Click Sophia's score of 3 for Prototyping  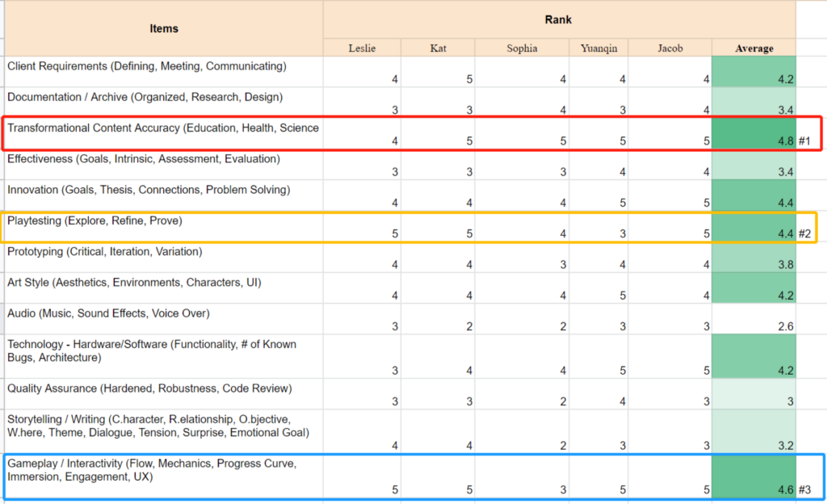click(522, 258)
